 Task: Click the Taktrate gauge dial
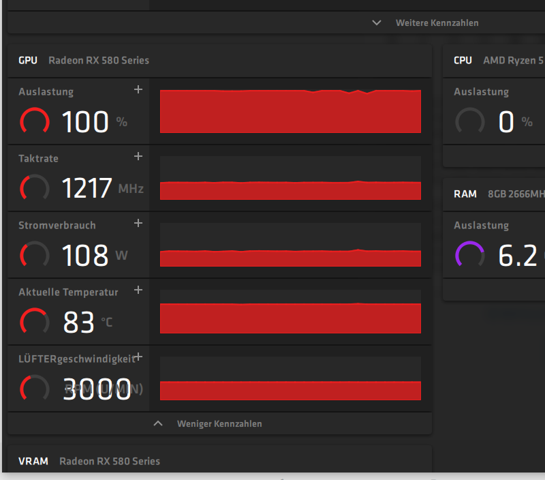[34, 188]
